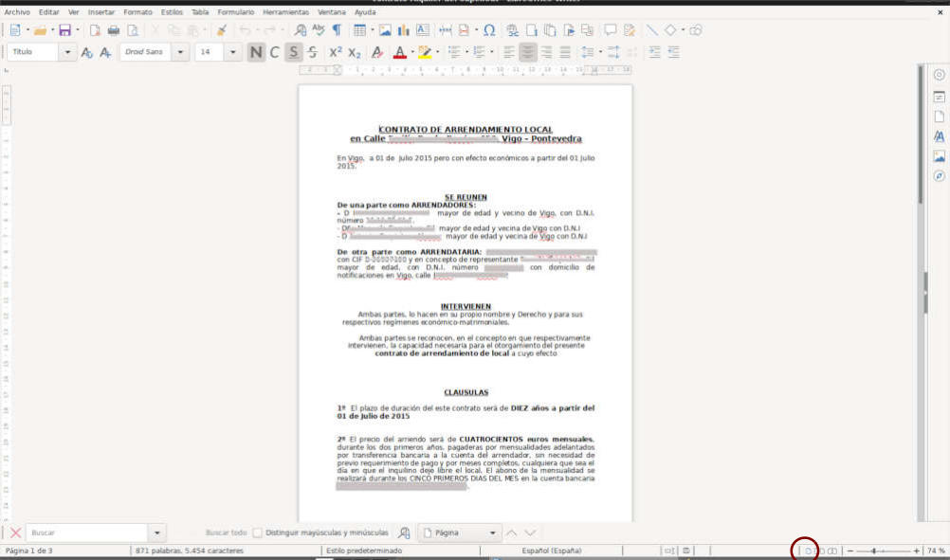The width and height of the screenshot is (950, 560).
Task: Enable Distinguir mayúsculas y minúsculas checkbox
Action: point(258,533)
